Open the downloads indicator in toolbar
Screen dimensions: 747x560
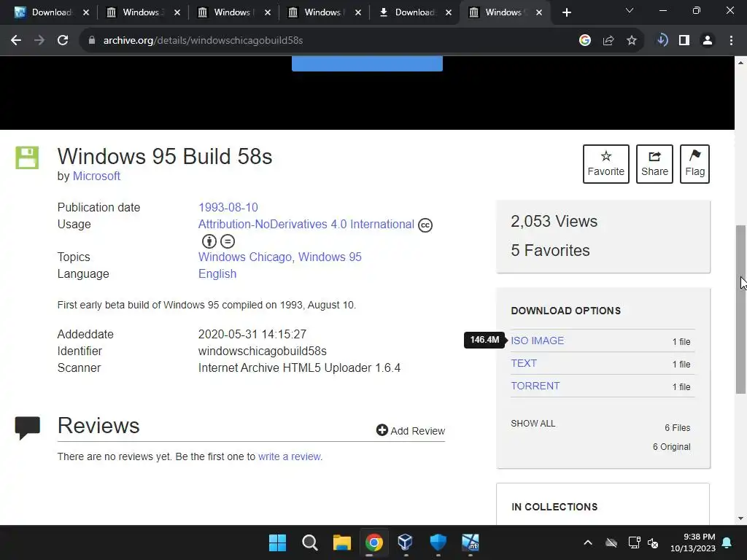click(x=662, y=41)
